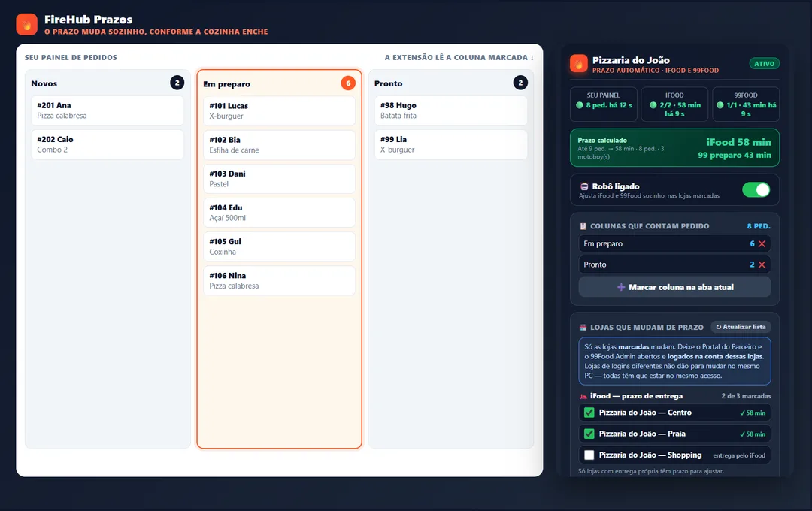This screenshot has height=511, width=812.
Task: Click the Novos column header title
Action: coord(44,83)
